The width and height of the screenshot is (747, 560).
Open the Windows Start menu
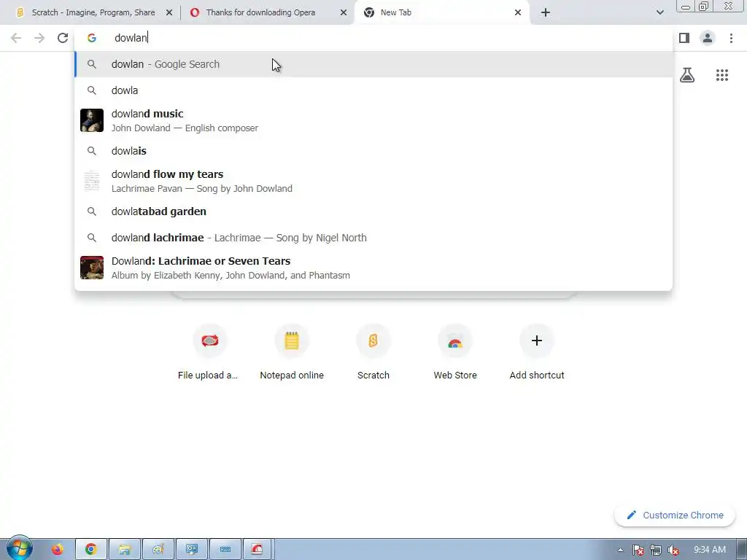click(x=19, y=548)
